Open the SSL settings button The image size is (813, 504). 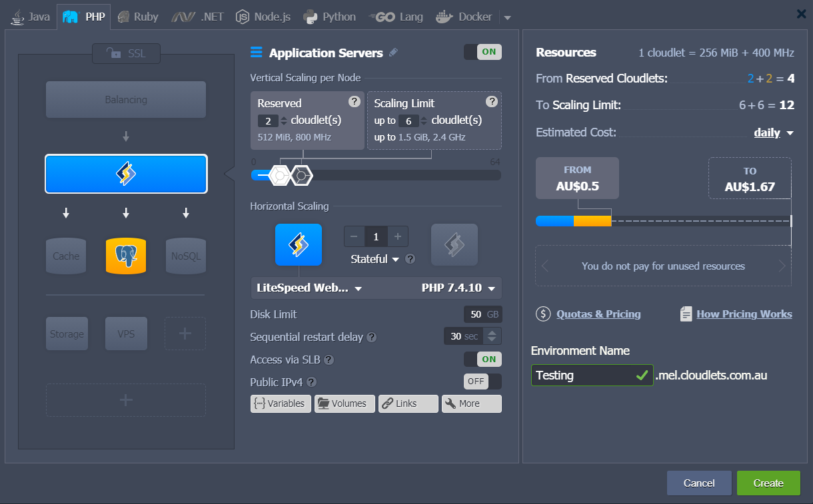[126, 53]
